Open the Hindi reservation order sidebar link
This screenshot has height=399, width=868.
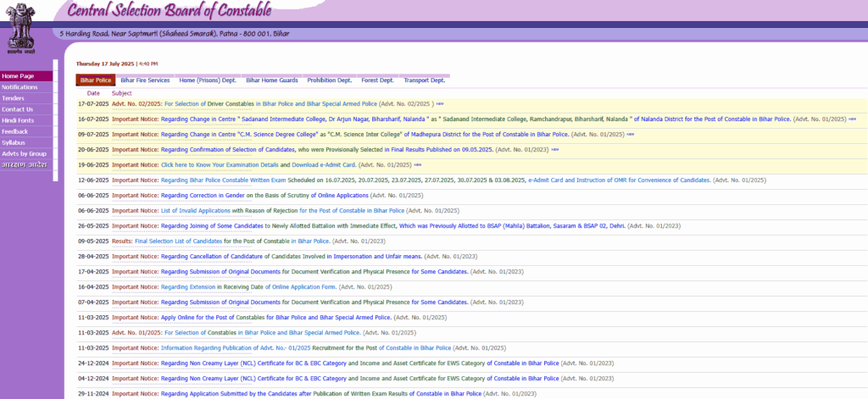(26, 165)
